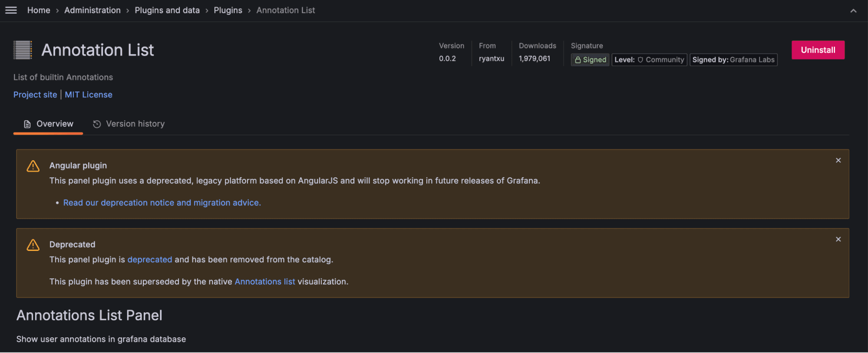Click the Annotation List plugin logo
The width and height of the screenshot is (868, 353).
point(23,50)
